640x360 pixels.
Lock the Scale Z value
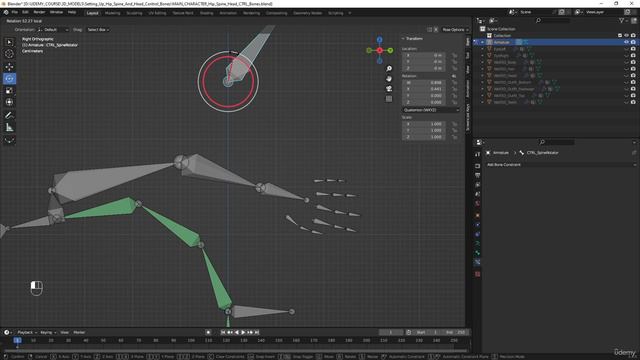tap(454, 137)
